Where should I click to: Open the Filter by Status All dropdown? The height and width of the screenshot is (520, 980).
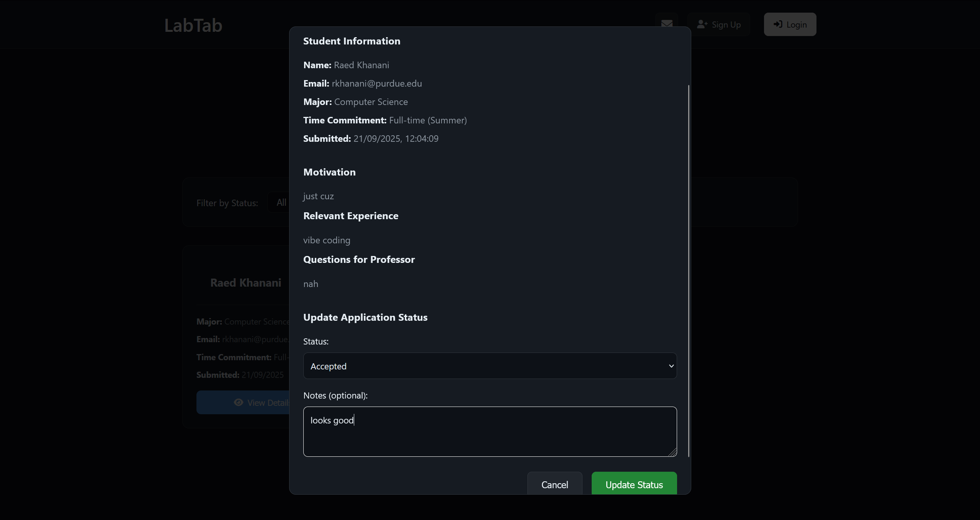[x=281, y=202]
